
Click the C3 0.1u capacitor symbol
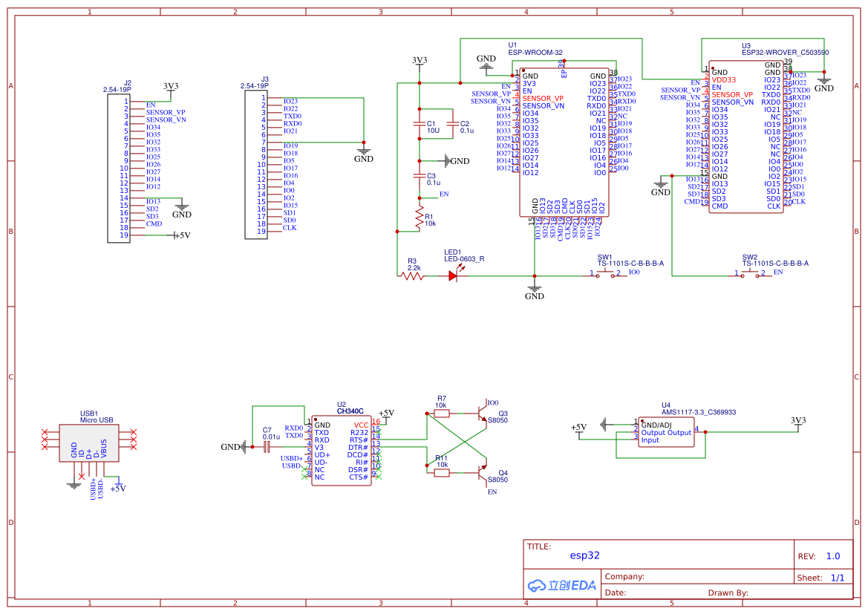click(x=420, y=175)
